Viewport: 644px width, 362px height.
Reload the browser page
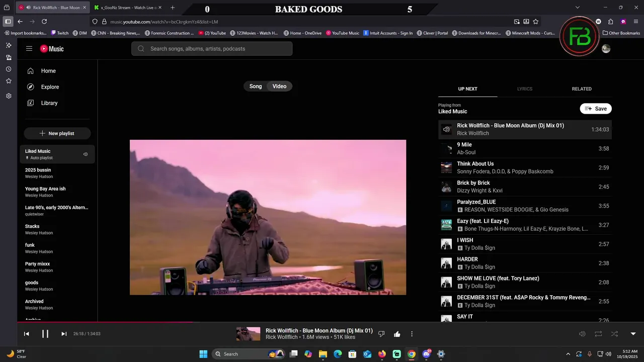coord(44,22)
